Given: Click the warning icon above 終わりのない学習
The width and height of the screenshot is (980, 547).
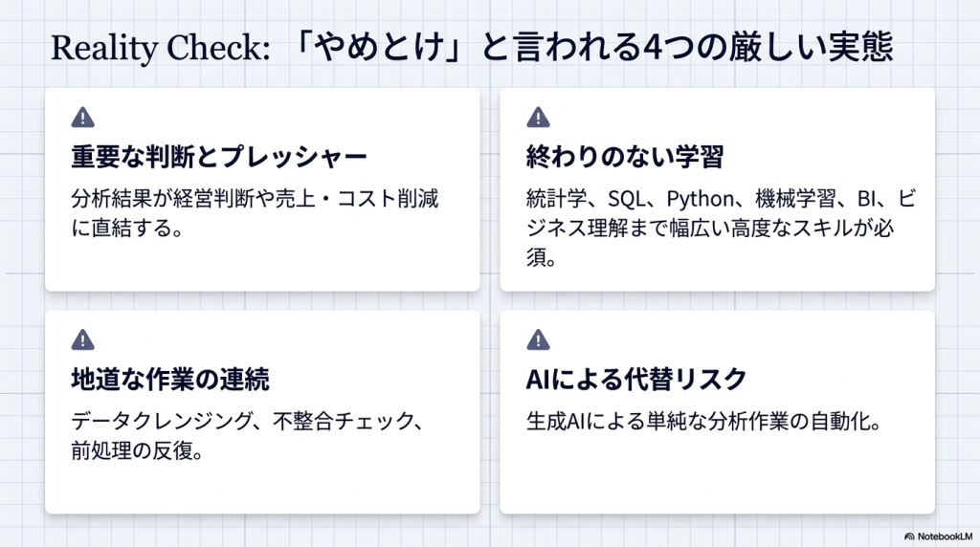Looking at the screenshot, I should point(538,118).
